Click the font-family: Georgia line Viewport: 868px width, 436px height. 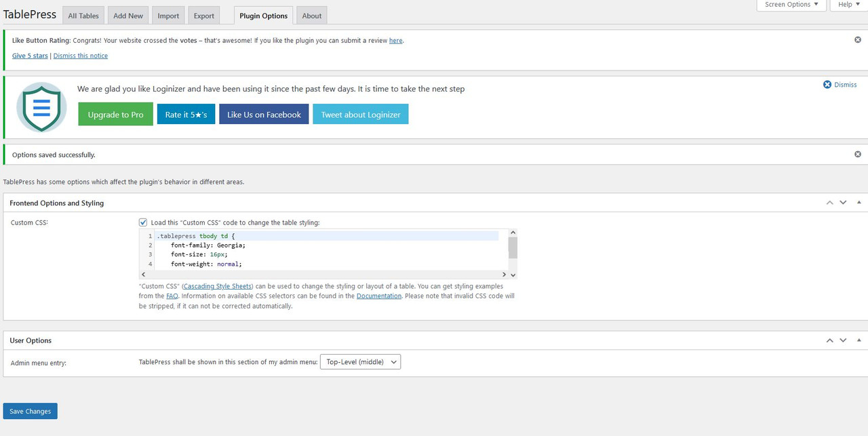(x=208, y=245)
